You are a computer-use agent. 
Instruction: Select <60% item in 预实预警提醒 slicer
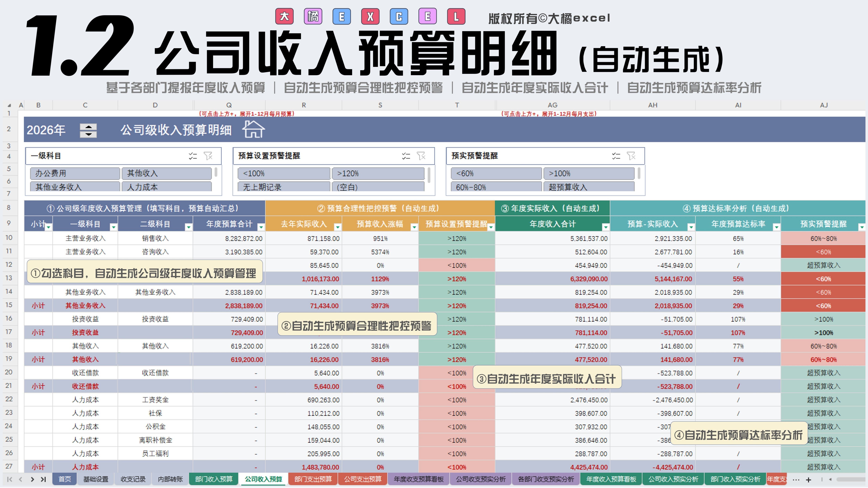(496, 173)
